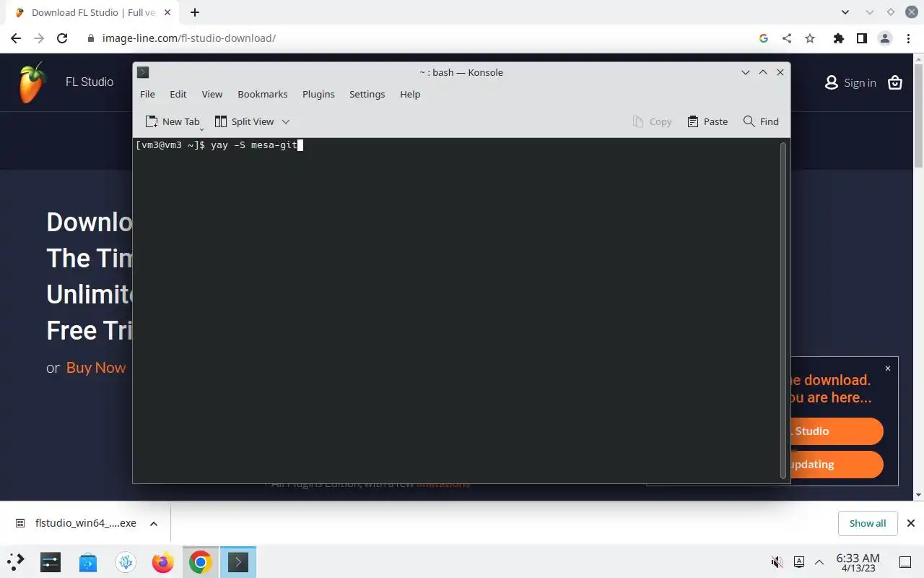Open a new Chrome tab
This screenshot has width=924, height=578.
(x=195, y=12)
